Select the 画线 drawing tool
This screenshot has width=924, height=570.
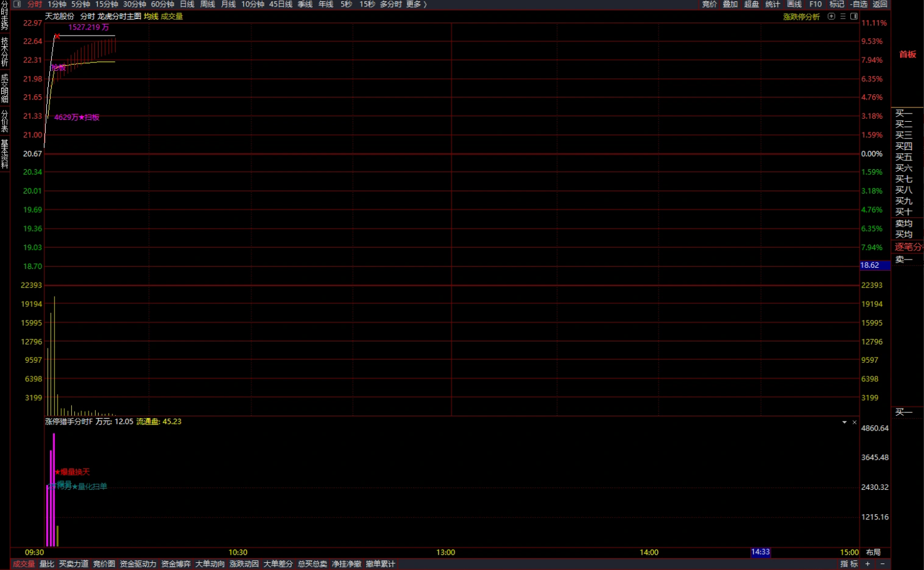pyautogui.click(x=794, y=4)
